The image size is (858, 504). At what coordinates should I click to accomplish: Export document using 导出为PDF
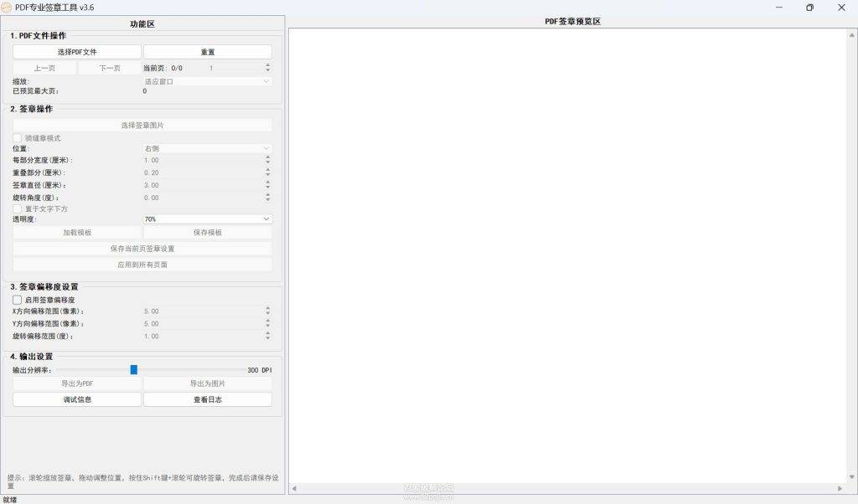tap(76, 383)
